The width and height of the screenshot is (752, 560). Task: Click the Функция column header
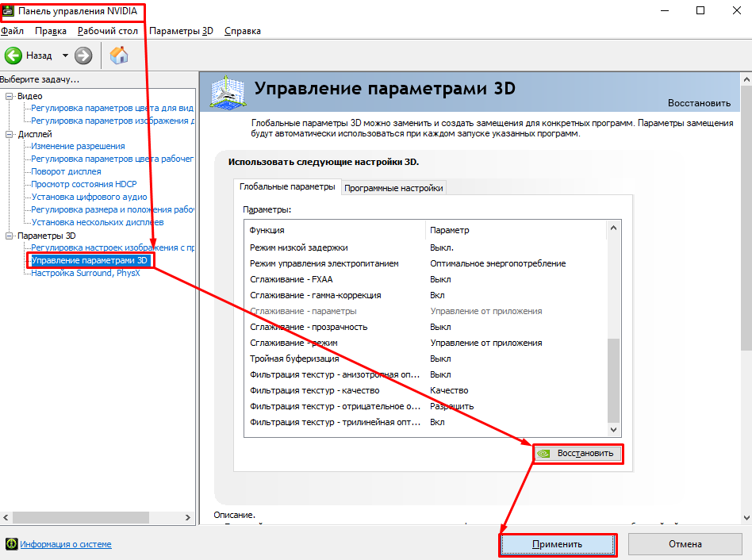click(x=335, y=230)
